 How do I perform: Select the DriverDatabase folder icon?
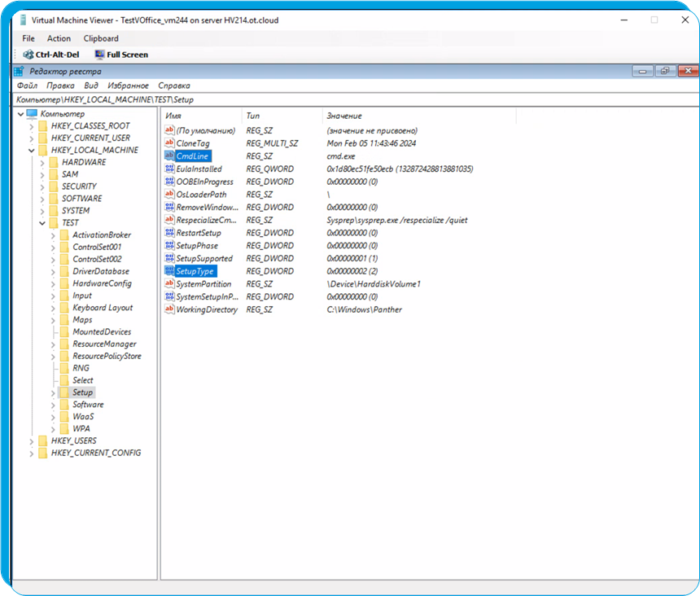(65, 271)
